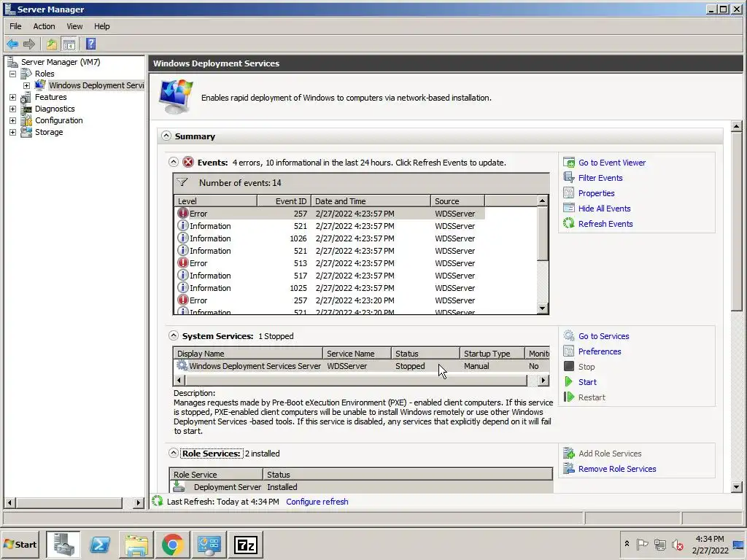Click the Remove Role Services link
The width and height of the screenshot is (747, 560).
[617, 469]
